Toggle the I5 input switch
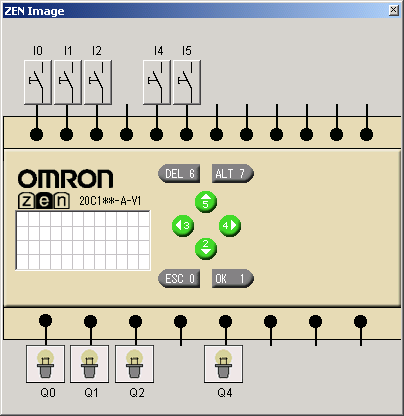Viewport: 404px width, 416px height. tap(187, 82)
